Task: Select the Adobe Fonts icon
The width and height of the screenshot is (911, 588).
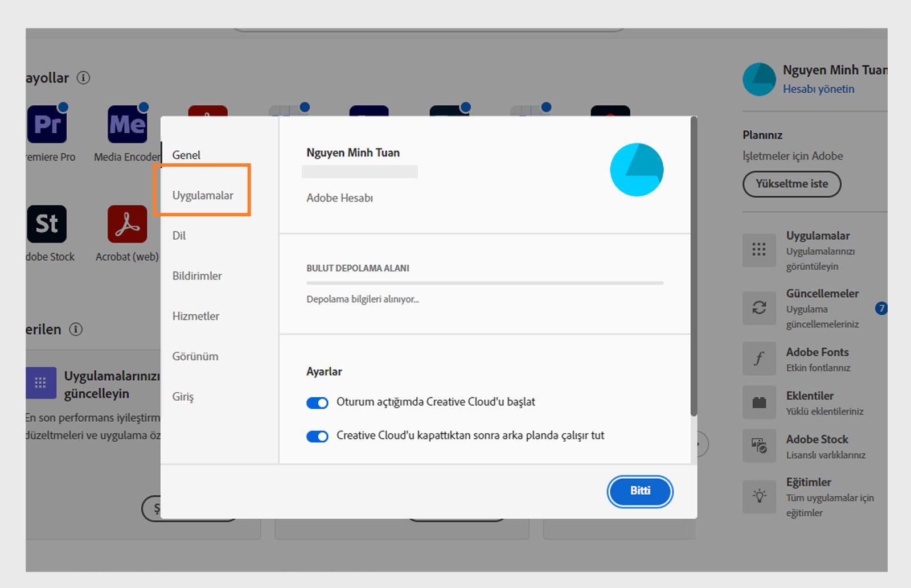Action: click(758, 359)
